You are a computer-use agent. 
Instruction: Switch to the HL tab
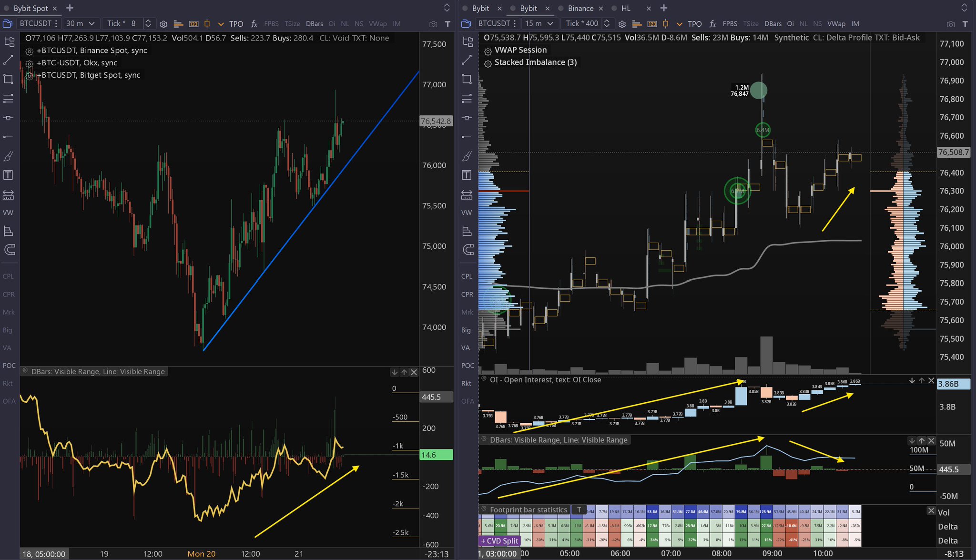click(x=626, y=8)
